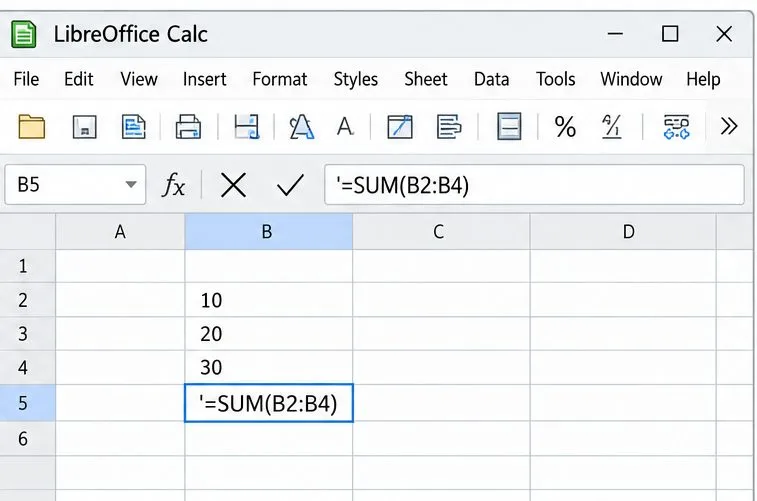The width and height of the screenshot is (757, 501).
Task: Click the plain letter A font icon
Action: coord(345,127)
